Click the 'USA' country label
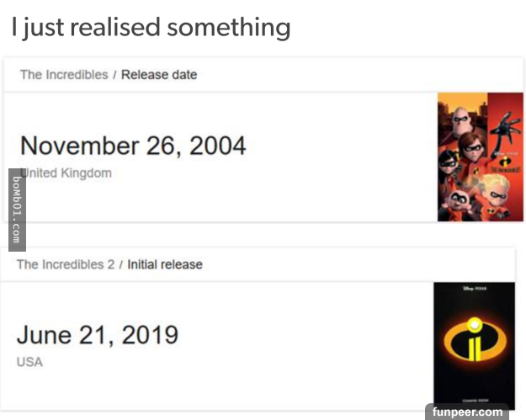The width and height of the screenshot is (526, 420). (29, 362)
